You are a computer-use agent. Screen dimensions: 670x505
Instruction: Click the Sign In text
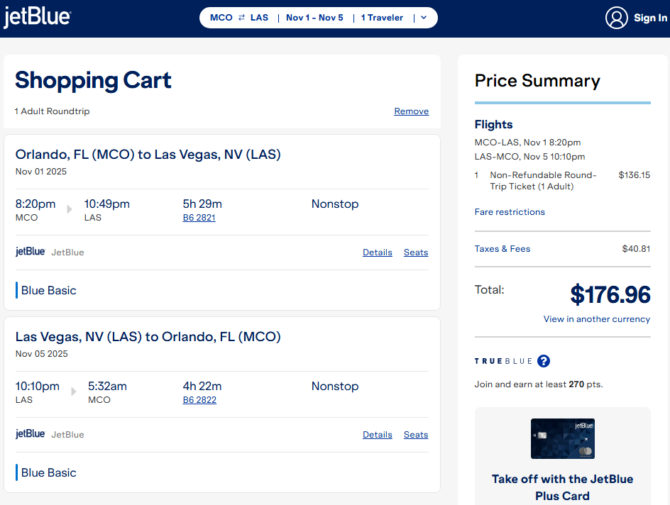coord(650,18)
